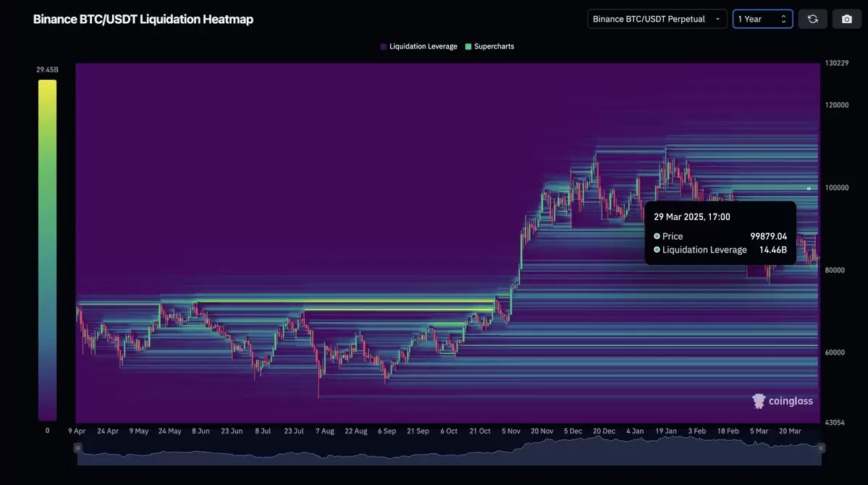
Task: Toggle the Supercharts legend entry
Action: tap(489, 46)
